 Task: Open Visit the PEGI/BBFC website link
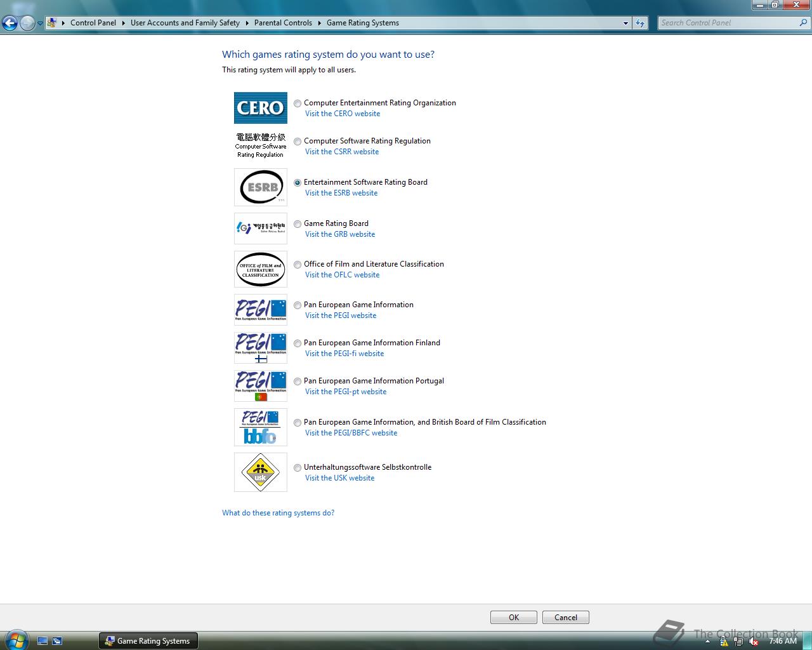(351, 433)
